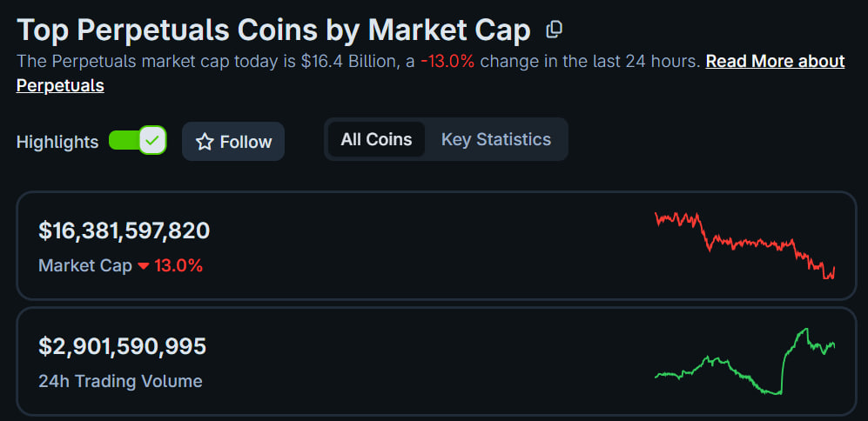Open the Read More about Perpetuals link
Screen dimensions: 868x421
[x=774, y=62]
